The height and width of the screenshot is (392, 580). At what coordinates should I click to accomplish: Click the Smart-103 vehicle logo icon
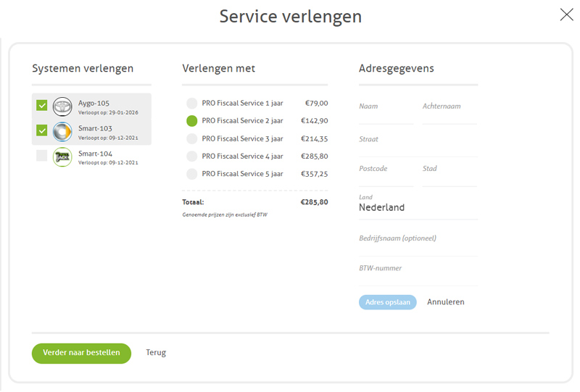coord(62,131)
